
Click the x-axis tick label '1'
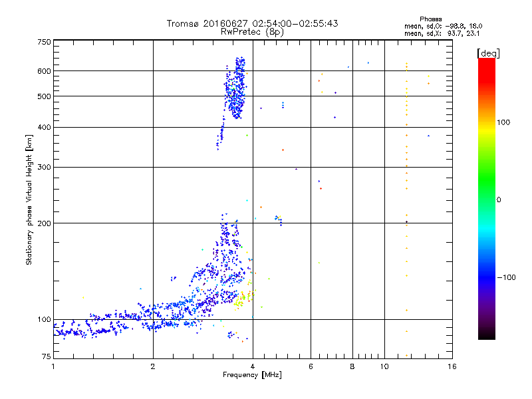tap(53, 366)
